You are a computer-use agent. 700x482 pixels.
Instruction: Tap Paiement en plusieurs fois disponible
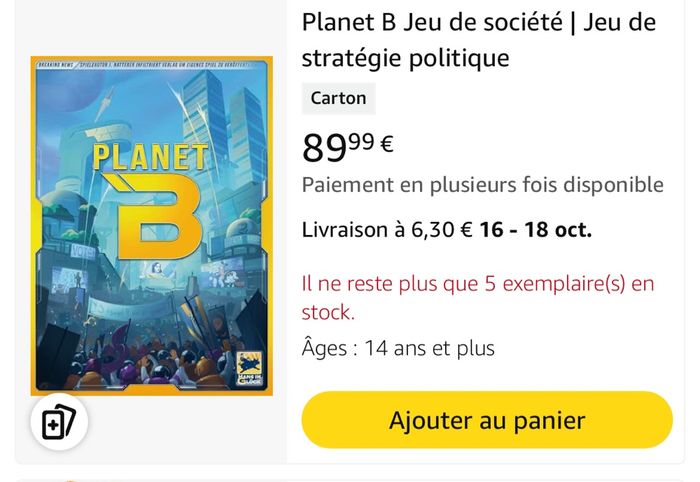482,185
